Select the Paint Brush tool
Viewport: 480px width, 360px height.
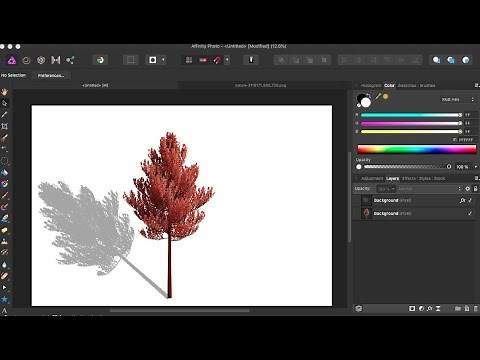(4, 195)
